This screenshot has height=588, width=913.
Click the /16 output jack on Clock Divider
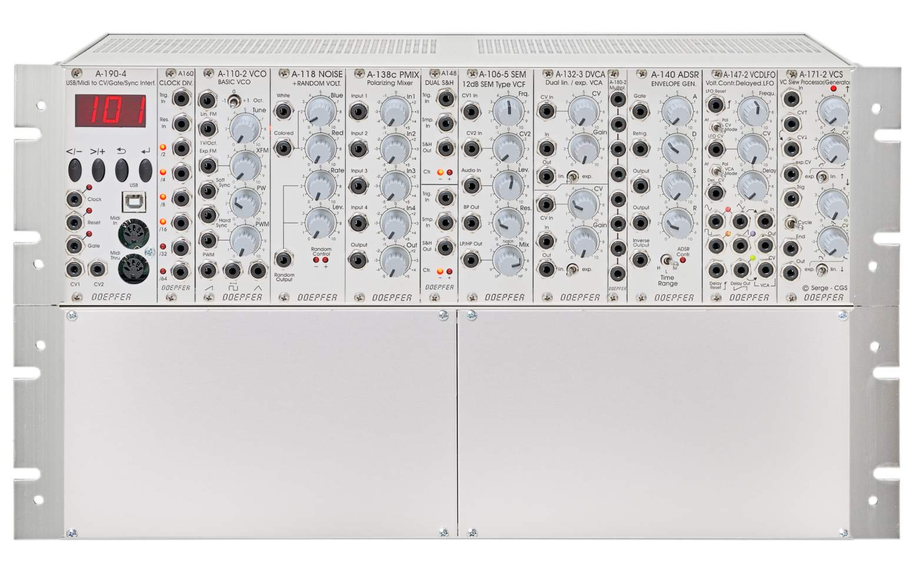tap(182, 223)
